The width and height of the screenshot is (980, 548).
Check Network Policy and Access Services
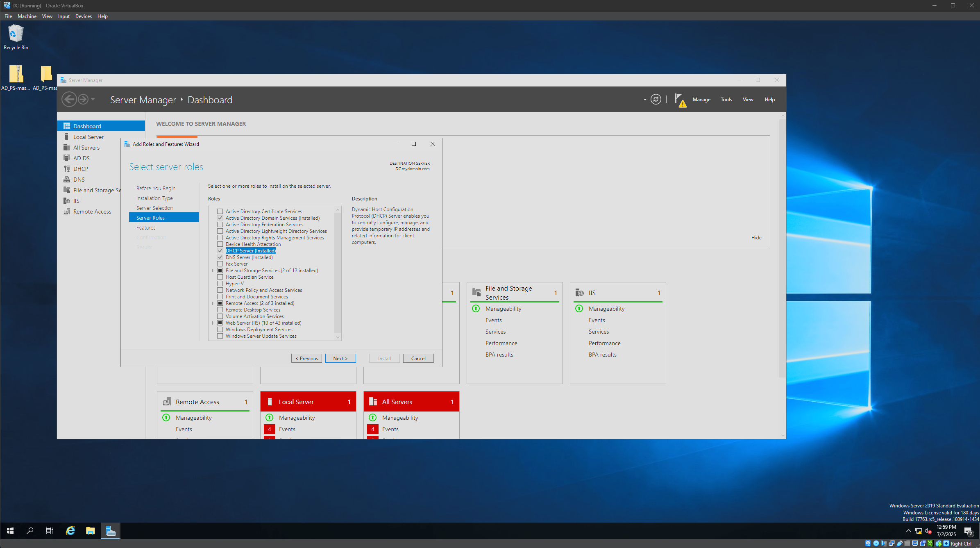coord(220,290)
